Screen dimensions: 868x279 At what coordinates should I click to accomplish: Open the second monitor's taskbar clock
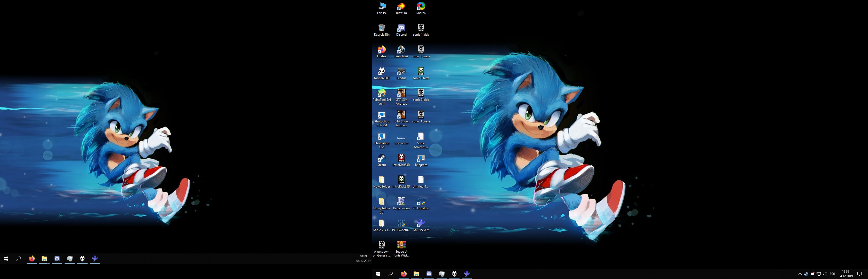(x=363, y=258)
